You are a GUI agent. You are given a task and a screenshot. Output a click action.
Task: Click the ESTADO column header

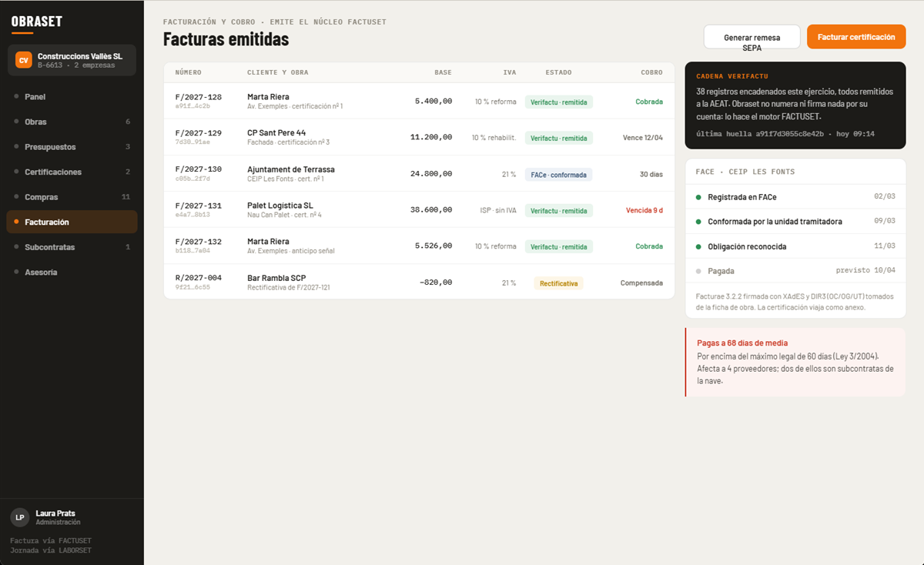pos(558,72)
